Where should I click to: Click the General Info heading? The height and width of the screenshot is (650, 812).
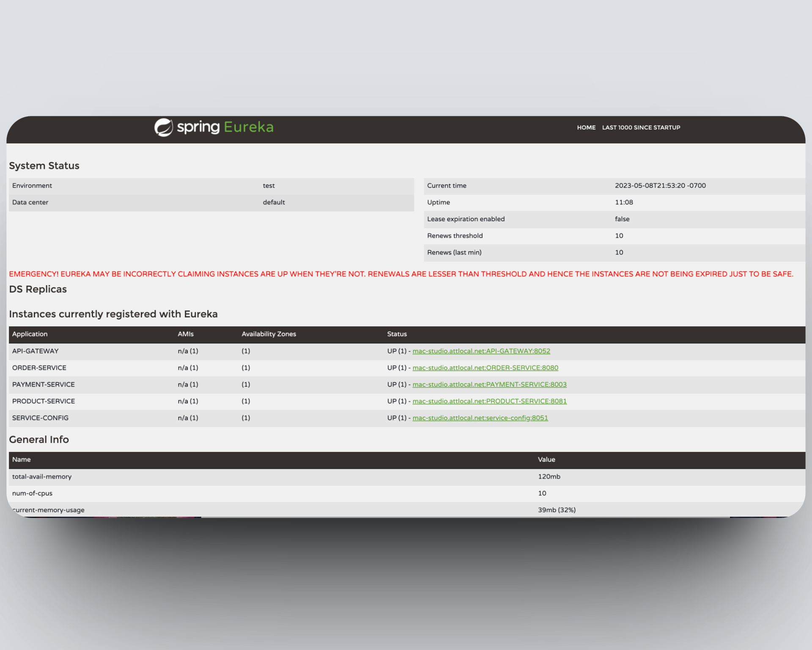pyautogui.click(x=39, y=439)
